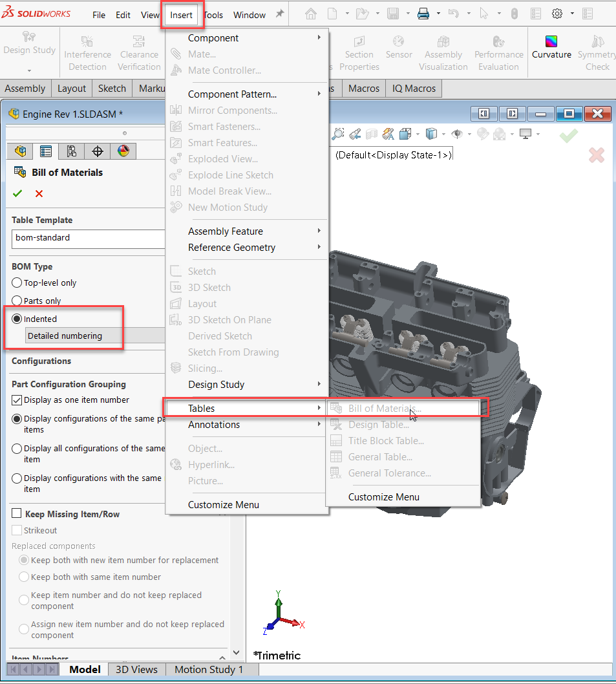Click the Select cursor tool icon
This screenshot has height=684, width=616.
483,14
